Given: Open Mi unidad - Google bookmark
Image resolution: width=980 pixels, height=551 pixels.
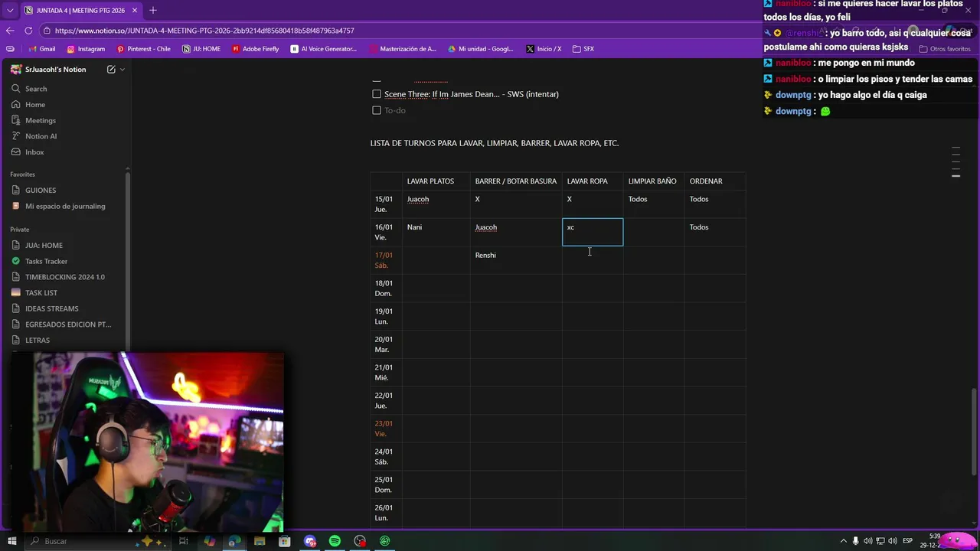Looking at the screenshot, I should pyautogui.click(x=479, y=49).
